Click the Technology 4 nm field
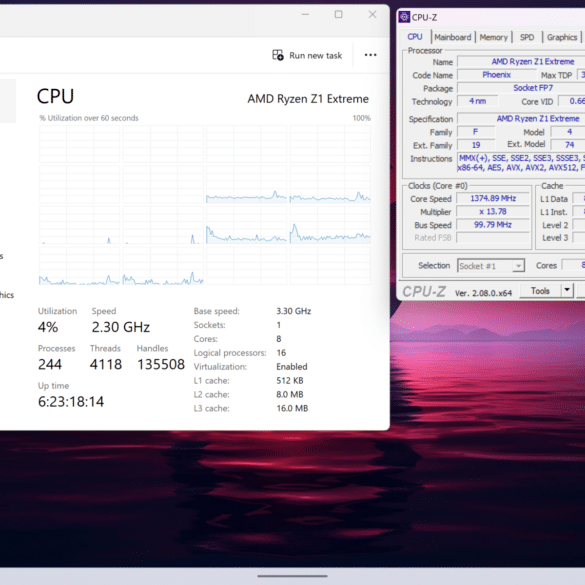Viewport: 585px width, 585px height. coord(478,101)
